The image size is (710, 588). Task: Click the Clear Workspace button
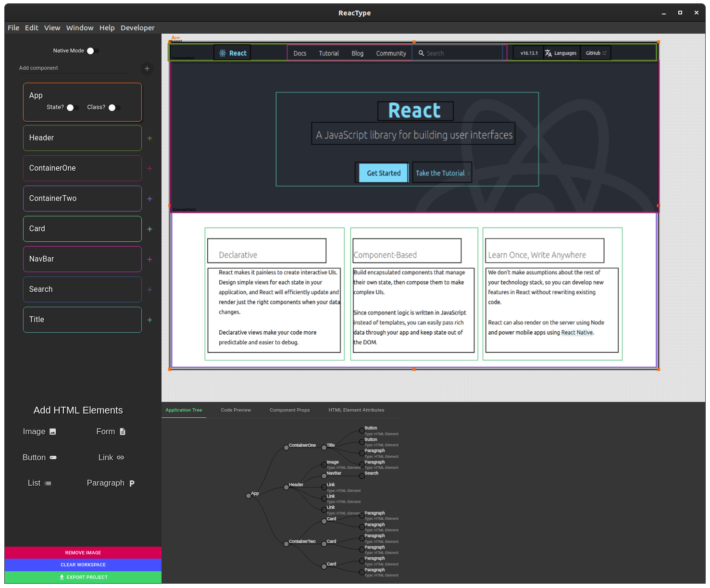click(83, 565)
